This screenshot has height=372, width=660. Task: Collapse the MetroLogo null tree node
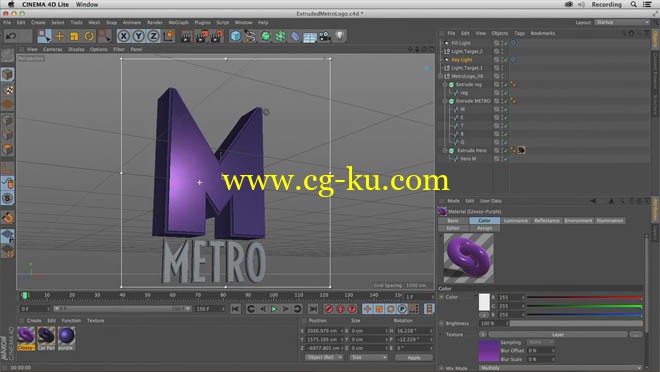[441, 76]
